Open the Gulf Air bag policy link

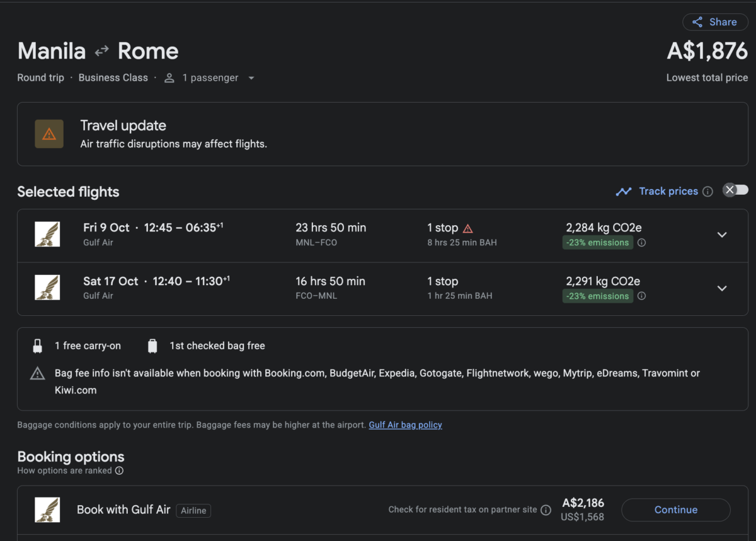(x=405, y=425)
